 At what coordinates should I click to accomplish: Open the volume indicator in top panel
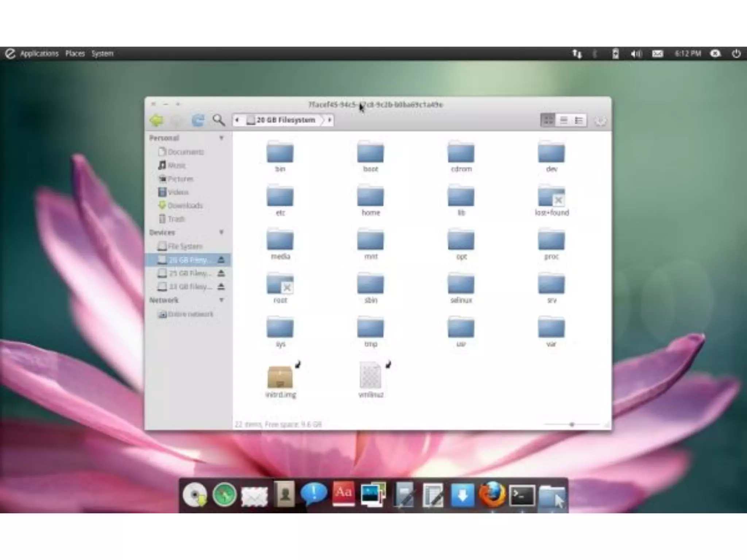(636, 54)
